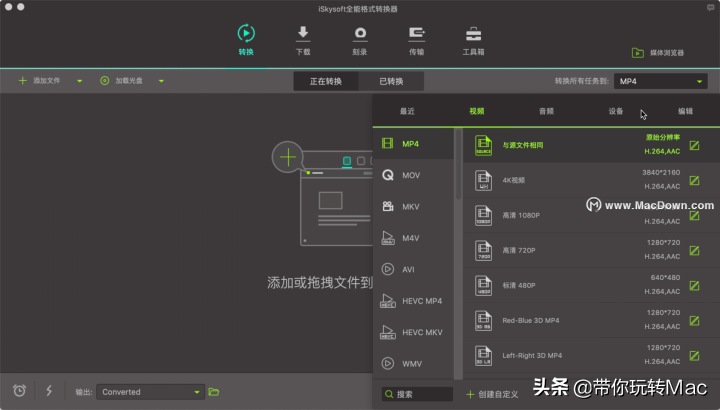Edit settings for the 高清 720P preset

[x=694, y=251]
